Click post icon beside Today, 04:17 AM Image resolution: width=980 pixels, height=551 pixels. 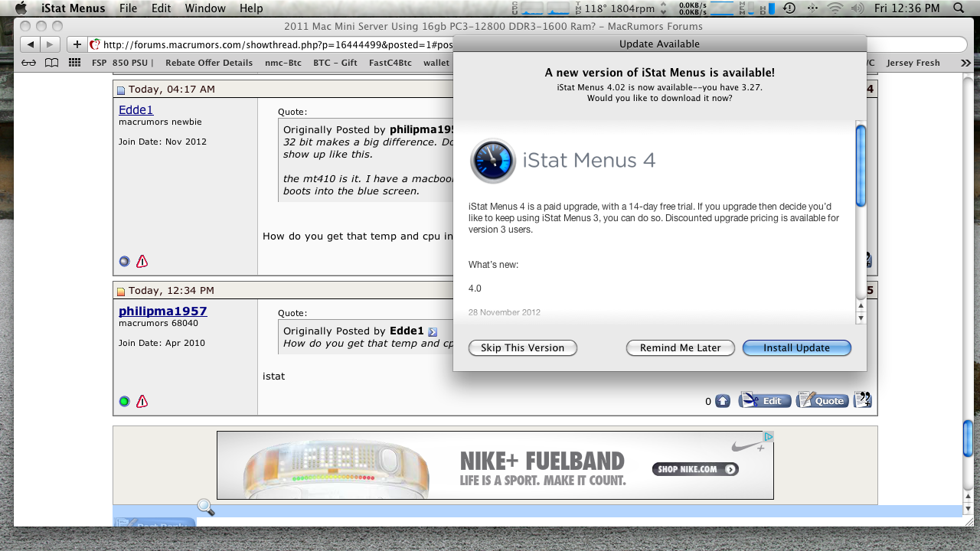pos(121,90)
